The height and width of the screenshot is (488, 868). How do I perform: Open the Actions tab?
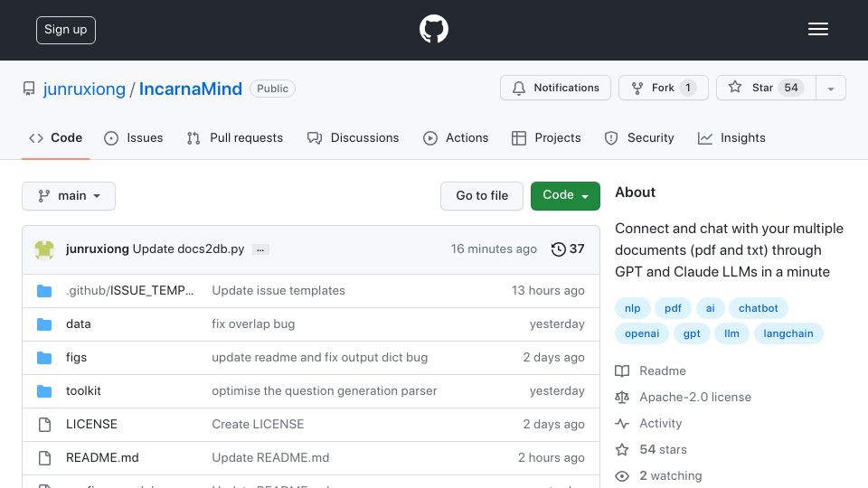(x=456, y=137)
